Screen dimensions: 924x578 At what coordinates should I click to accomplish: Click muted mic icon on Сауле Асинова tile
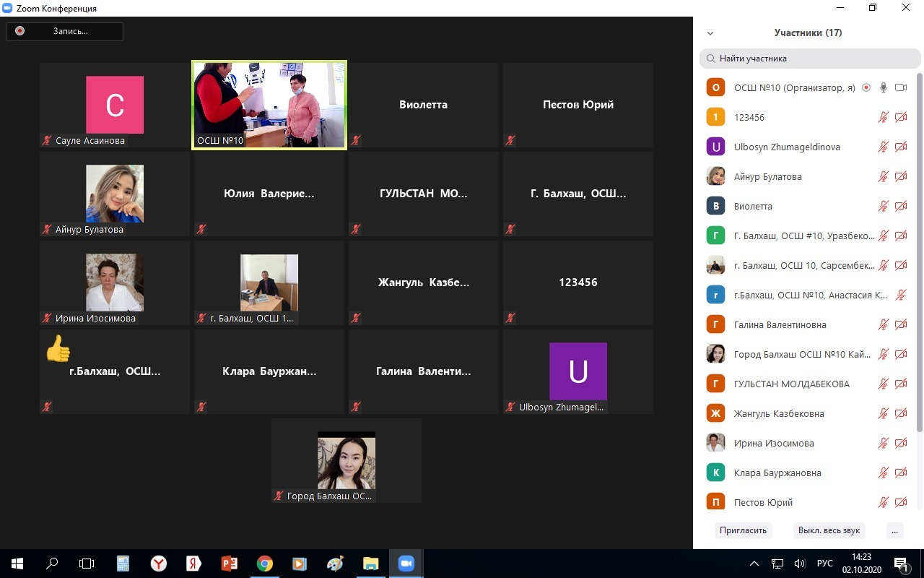click(x=47, y=141)
